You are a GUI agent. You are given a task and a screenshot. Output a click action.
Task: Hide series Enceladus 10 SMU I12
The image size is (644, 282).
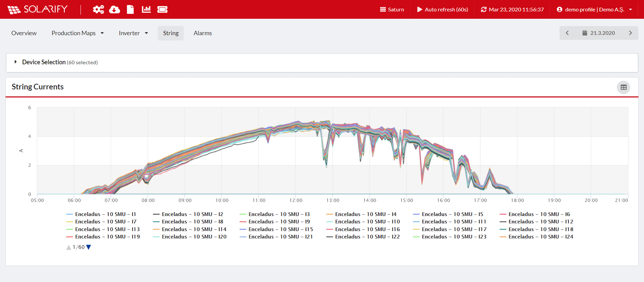click(536, 222)
